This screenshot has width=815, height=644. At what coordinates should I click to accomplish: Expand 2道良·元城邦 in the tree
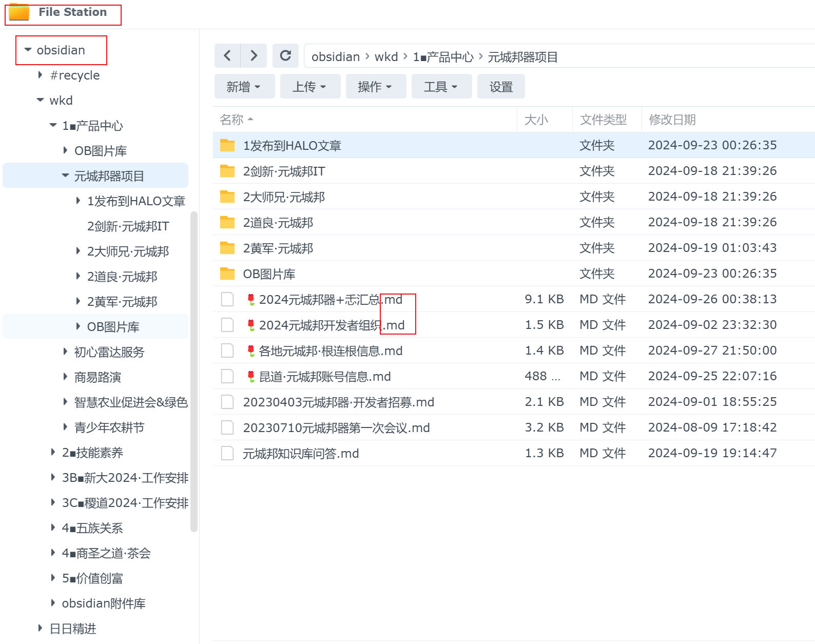78,276
